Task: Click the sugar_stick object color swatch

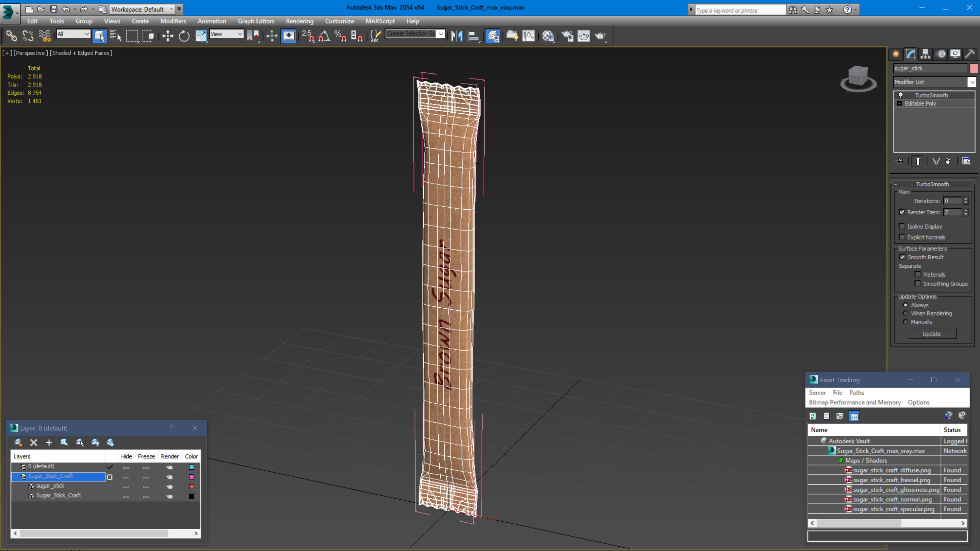Action: pyautogui.click(x=974, y=68)
